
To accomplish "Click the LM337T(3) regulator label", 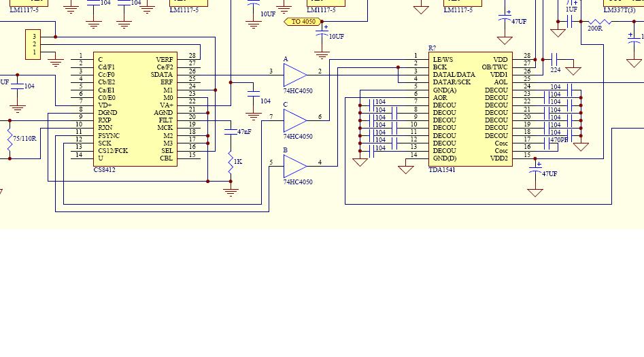I will [620, 10].
